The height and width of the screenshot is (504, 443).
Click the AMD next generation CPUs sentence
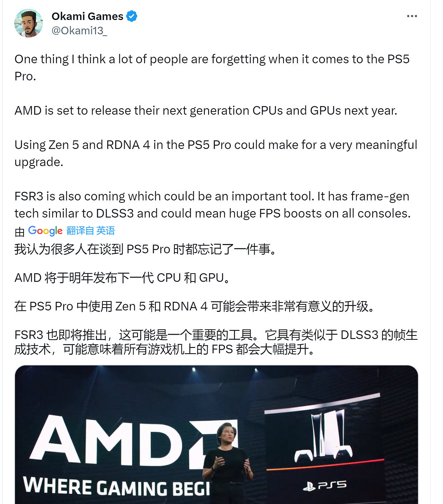pos(207,111)
